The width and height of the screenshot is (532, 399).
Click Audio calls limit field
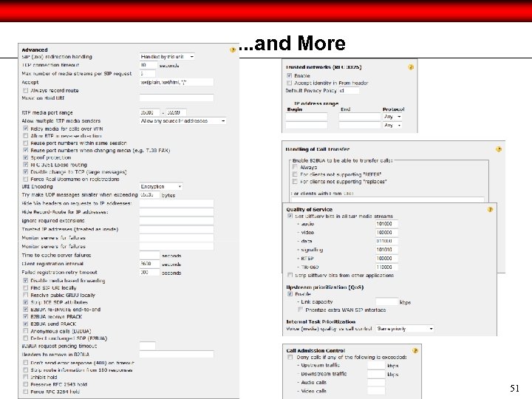coord(376,383)
